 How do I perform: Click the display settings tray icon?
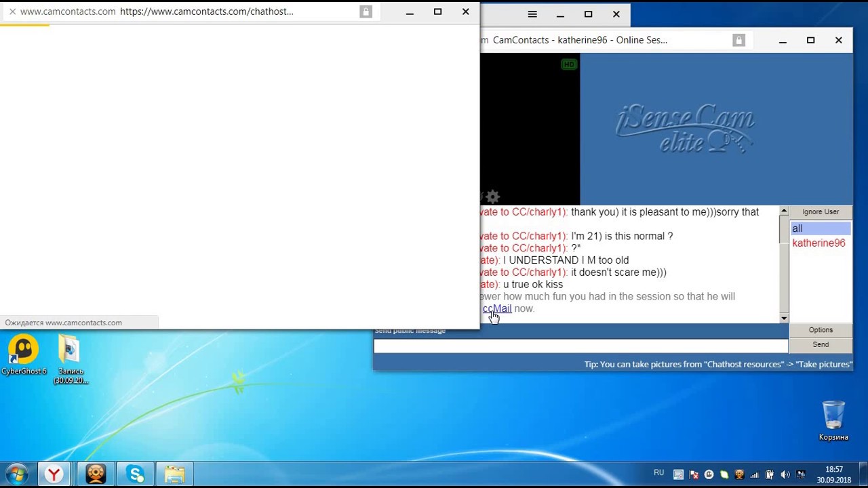coord(801,474)
